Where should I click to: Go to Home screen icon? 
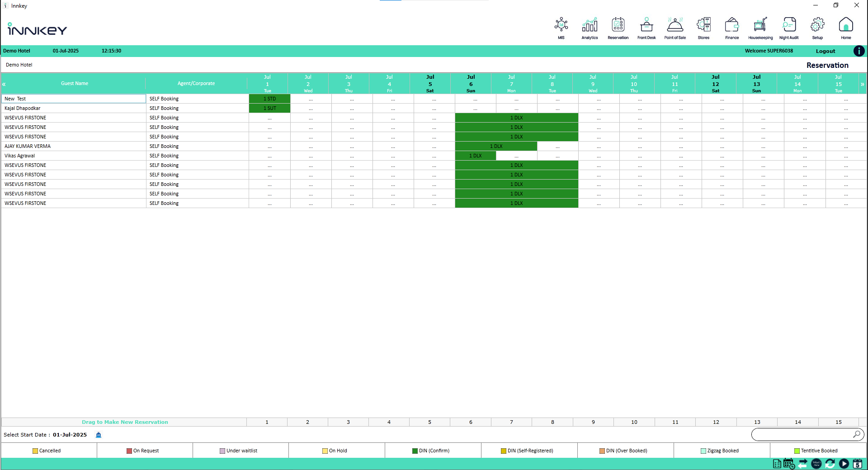coord(846,28)
